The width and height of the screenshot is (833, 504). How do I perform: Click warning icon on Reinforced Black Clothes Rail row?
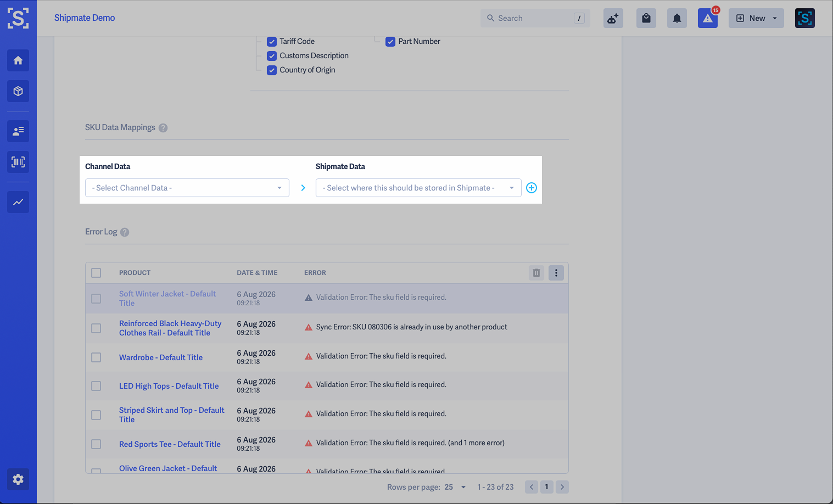pyautogui.click(x=309, y=327)
